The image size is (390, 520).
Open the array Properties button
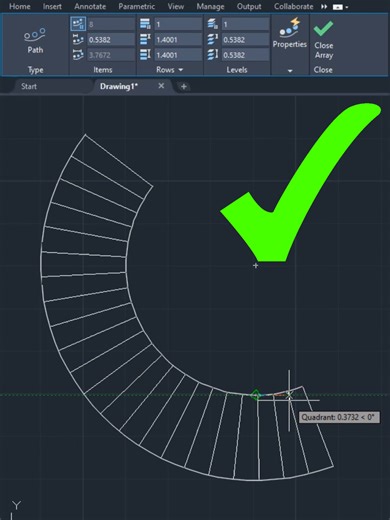(290, 33)
